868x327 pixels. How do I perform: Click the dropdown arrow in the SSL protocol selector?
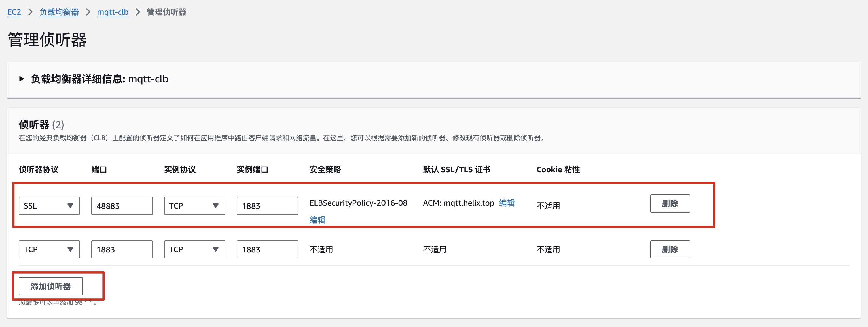(x=70, y=206)
